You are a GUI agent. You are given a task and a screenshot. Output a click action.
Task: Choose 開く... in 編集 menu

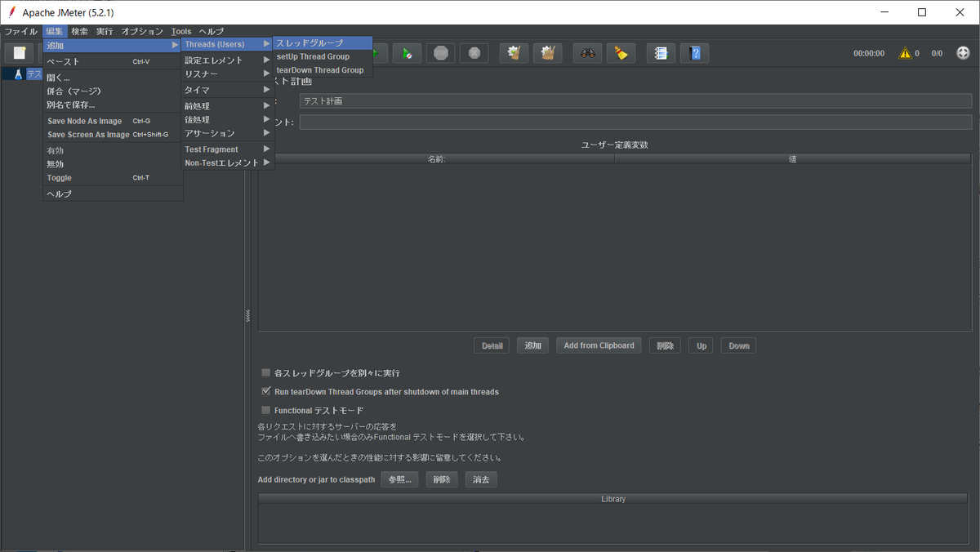tap(113, 78)
